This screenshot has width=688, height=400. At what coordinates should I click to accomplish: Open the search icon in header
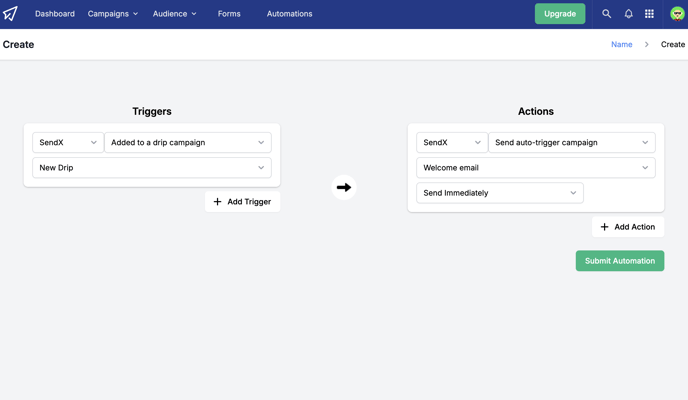click(606, 14)
